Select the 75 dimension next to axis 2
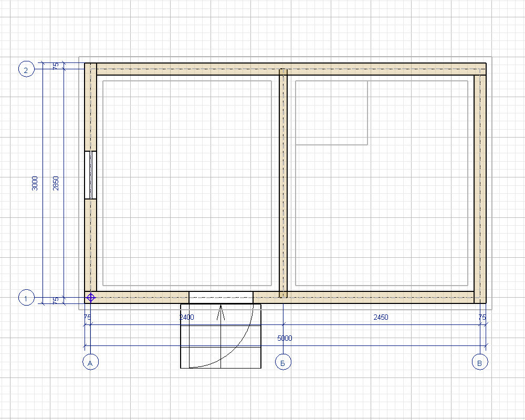 pyautogui.click(x=56, y=66)
